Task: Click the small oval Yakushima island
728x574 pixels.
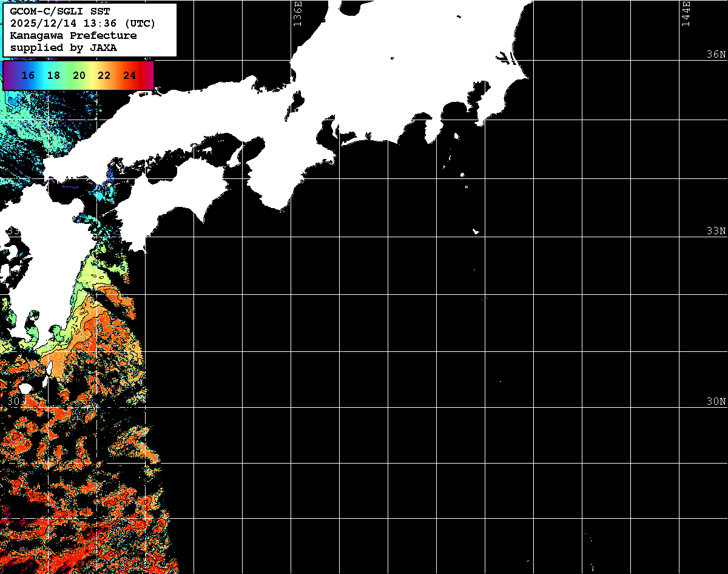Action: tap(25, 388)
